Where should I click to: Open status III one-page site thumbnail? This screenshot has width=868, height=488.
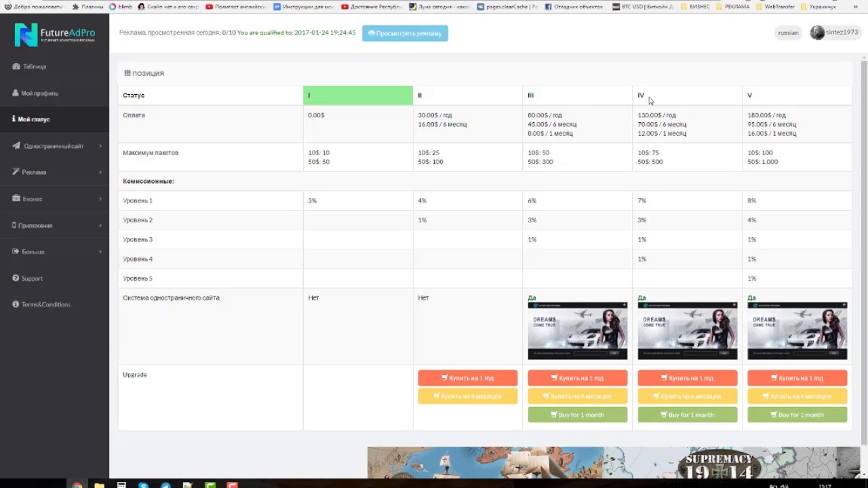(x=578, y=331)
